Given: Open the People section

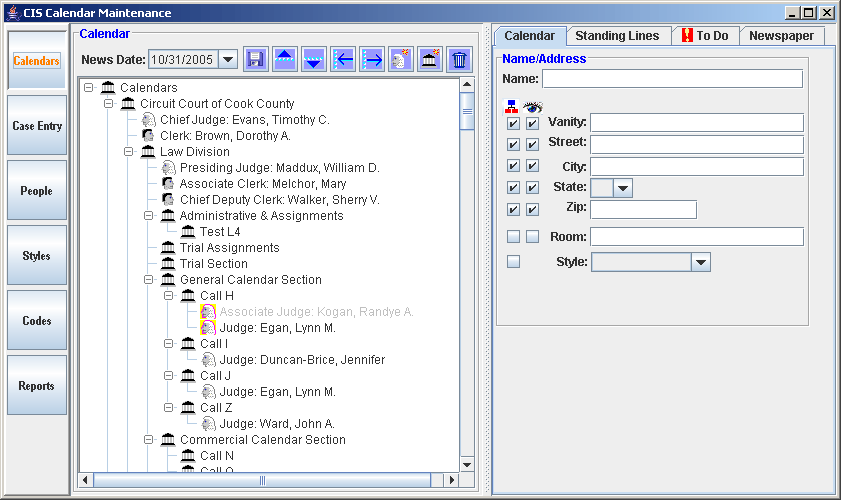Looking at the screenshot, I should pos(37,190).
